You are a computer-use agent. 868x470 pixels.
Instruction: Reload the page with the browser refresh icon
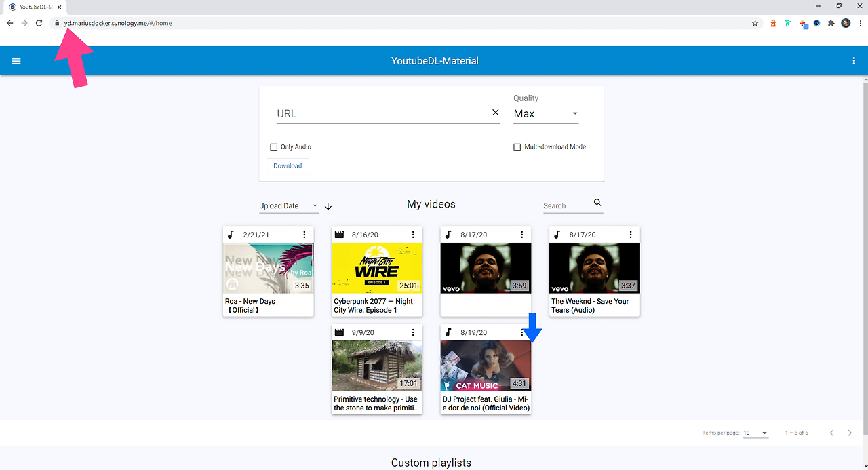[x=39, y=23]
